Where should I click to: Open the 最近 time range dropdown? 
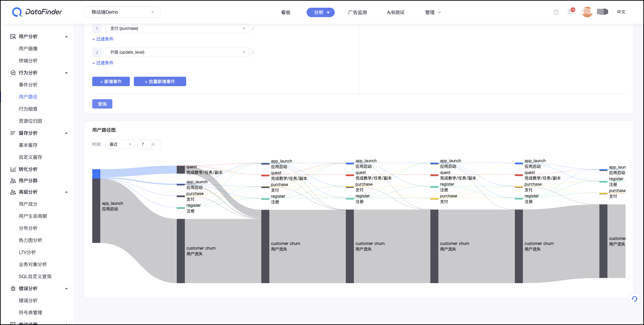120,144
